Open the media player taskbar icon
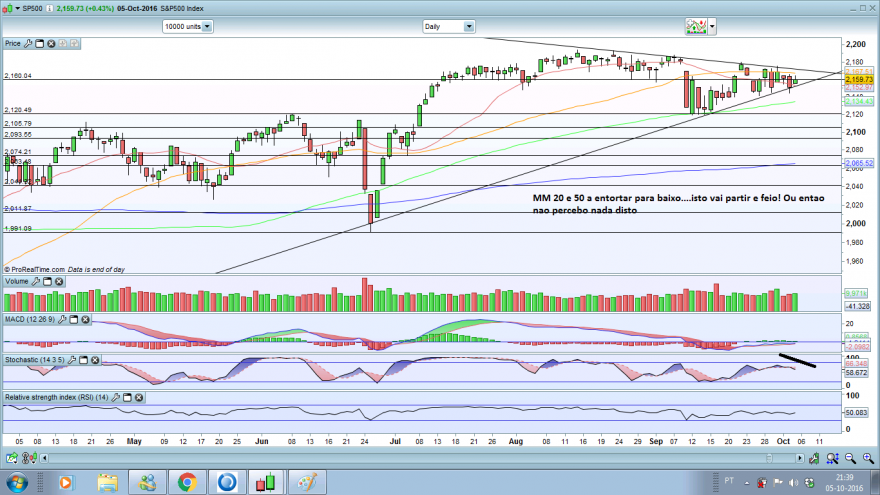880x495 pixels. 66,483
